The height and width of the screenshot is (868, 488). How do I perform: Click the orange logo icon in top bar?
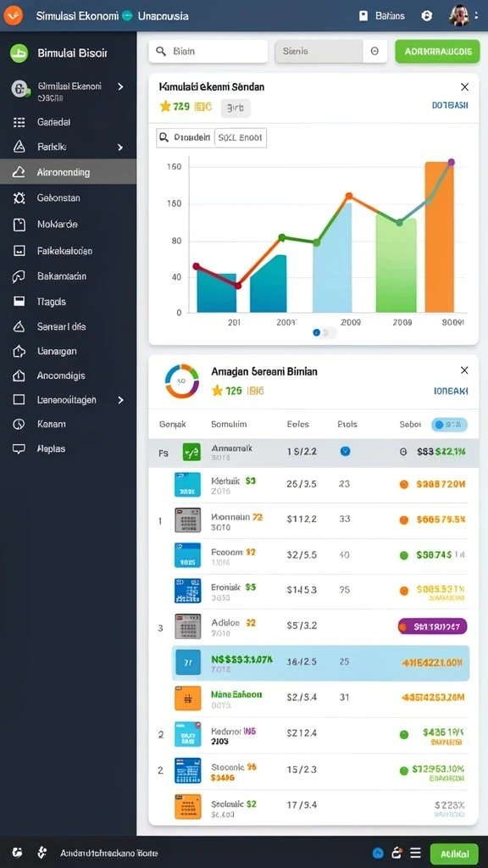(13, 15)
